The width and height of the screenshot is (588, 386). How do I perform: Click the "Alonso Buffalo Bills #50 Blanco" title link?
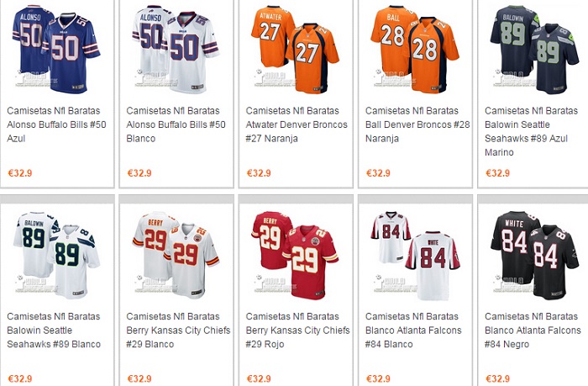176,124
